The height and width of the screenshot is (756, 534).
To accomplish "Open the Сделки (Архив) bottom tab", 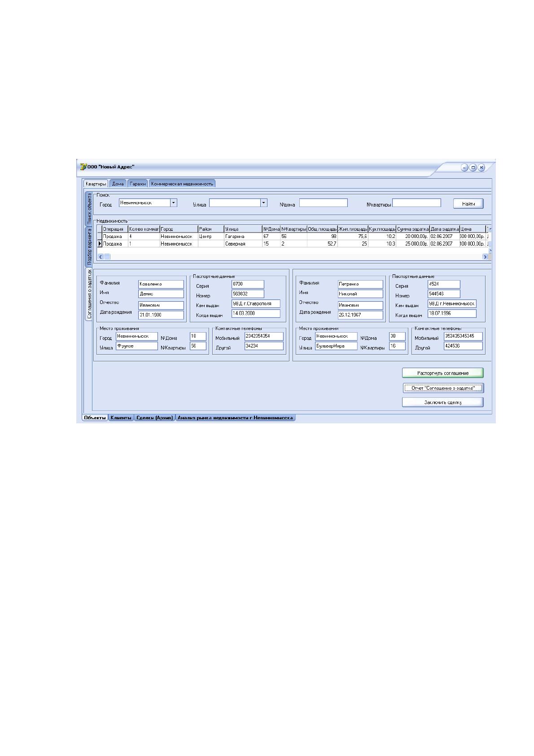I will (155, 418).
